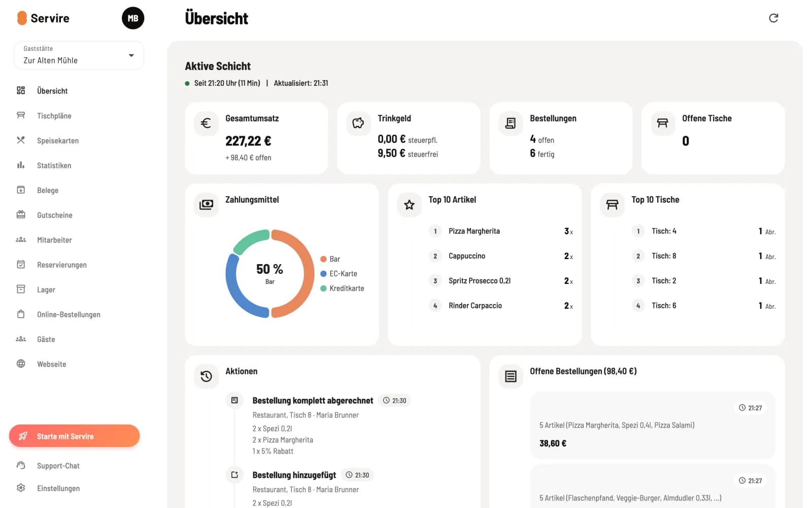The width and height of the screenshot is (812, 508).
Task: Click the table icon beside Top 10 Tische
Action: pos(612,205)
